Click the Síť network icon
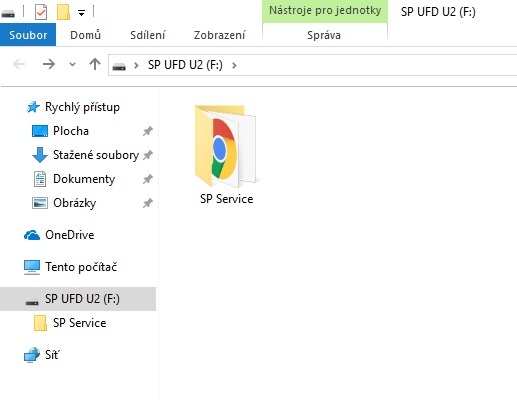 pyautogui.click(x=32, y=355)
